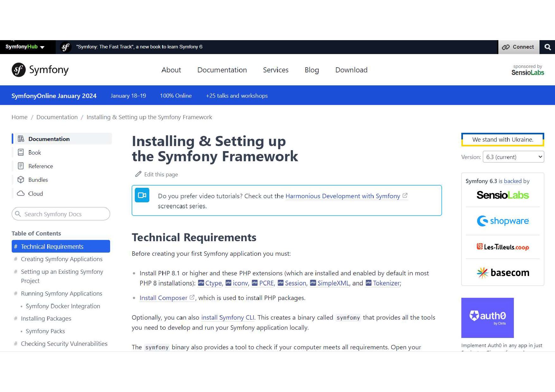
Task: Open the Book sidebar section
Action: tap(34, 152)
